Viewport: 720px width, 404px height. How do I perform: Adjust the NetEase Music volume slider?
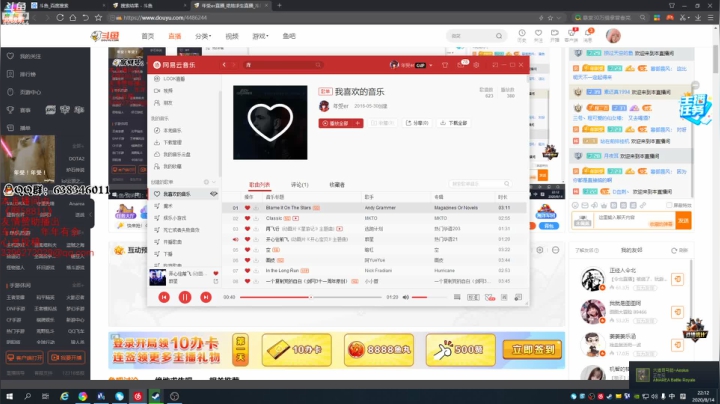click(x=429, y=297)
